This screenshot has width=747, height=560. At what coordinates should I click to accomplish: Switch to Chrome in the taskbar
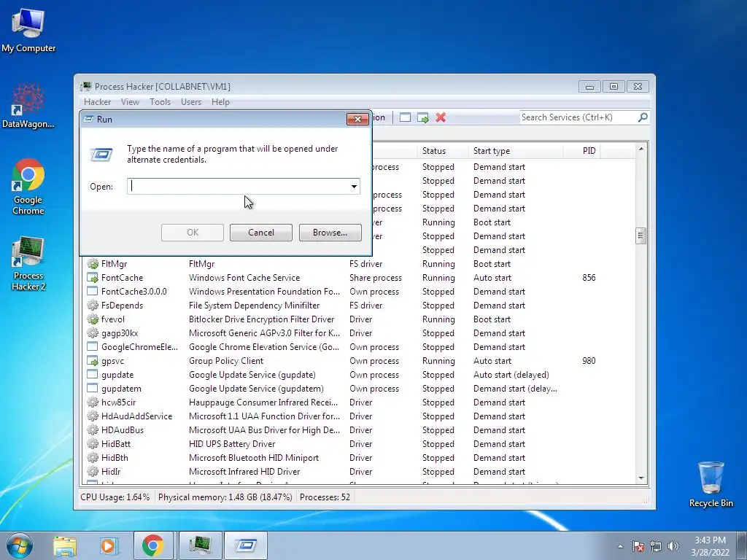point(153,545)
